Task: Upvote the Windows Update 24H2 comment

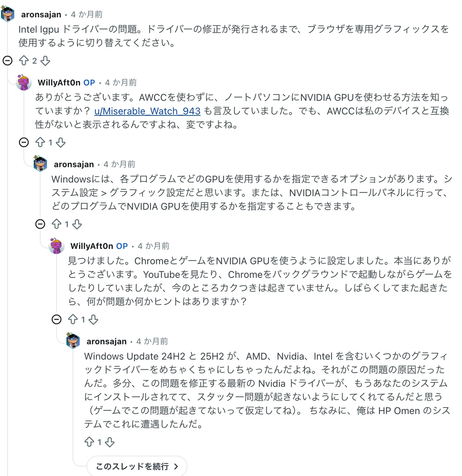Action: click(89, 442)
